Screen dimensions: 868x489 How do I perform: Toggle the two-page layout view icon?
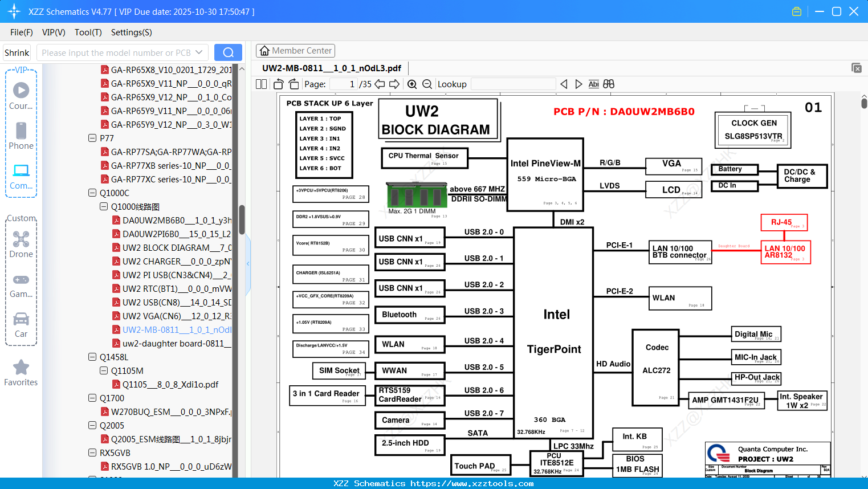pos(261,84)
